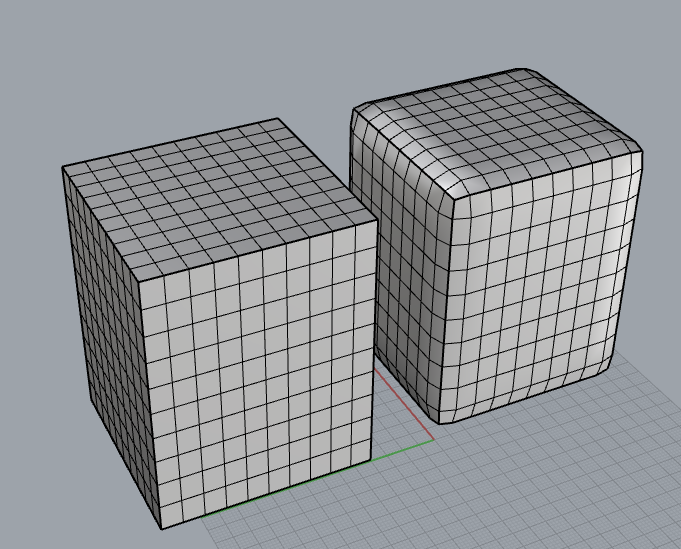This screenshot has height=549, width=681.
Task: Click the front vertical edge of sharp box
Action: coord(148,400)
